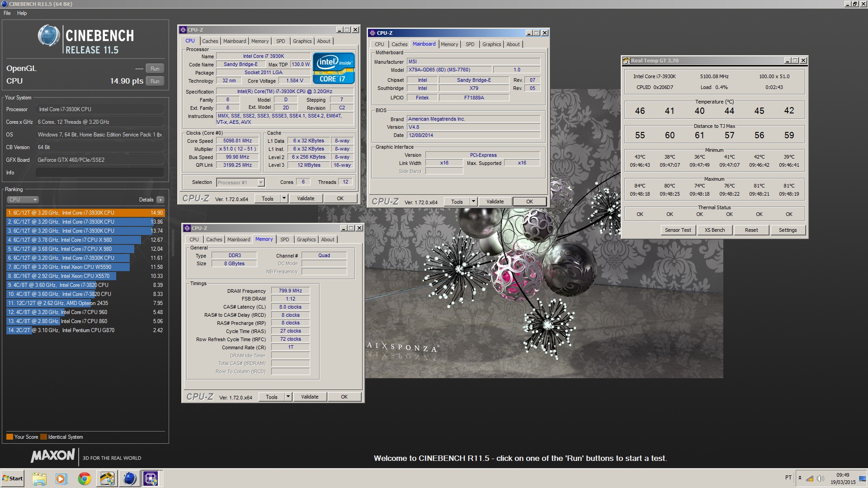Select ranking row 7 Xeon CPU W5590

tap(85, 267)
